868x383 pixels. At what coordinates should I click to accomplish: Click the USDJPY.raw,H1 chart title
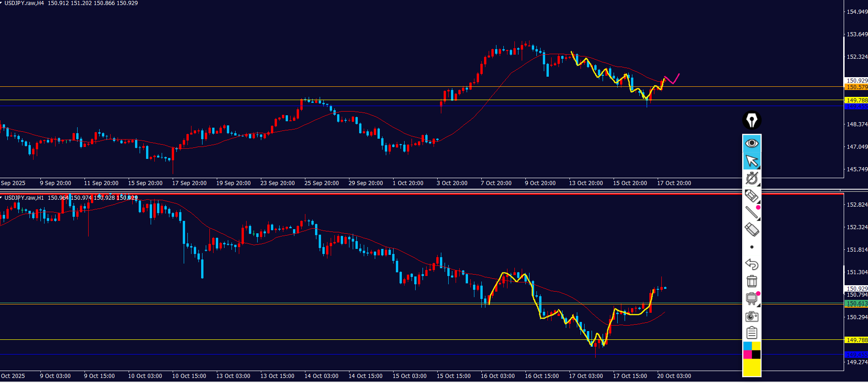click(x=24, y=198)
